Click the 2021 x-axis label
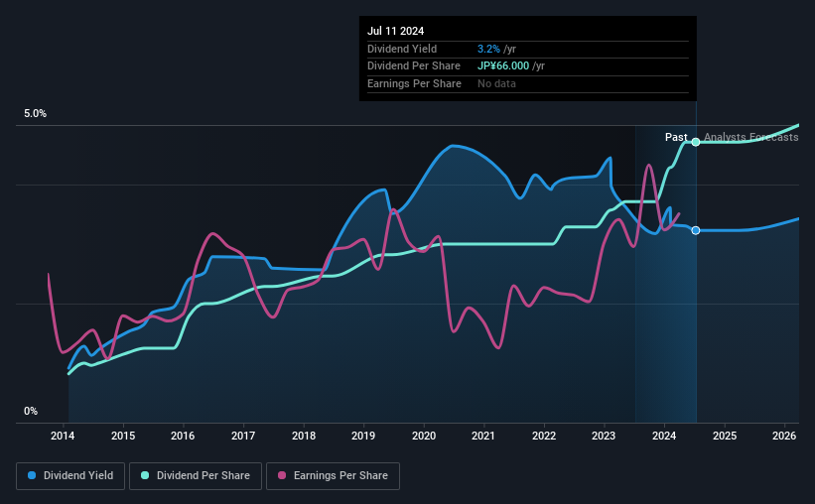The image size is (815, 504). (x=483, y=436)
